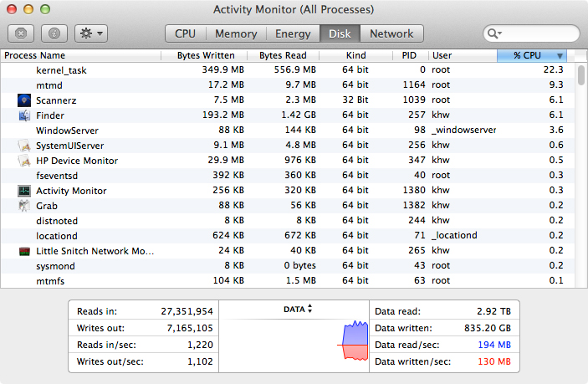Screen dimensions: 588x384
Task: Click the Data written/sec 130 MB value
Action: point(494,361)
